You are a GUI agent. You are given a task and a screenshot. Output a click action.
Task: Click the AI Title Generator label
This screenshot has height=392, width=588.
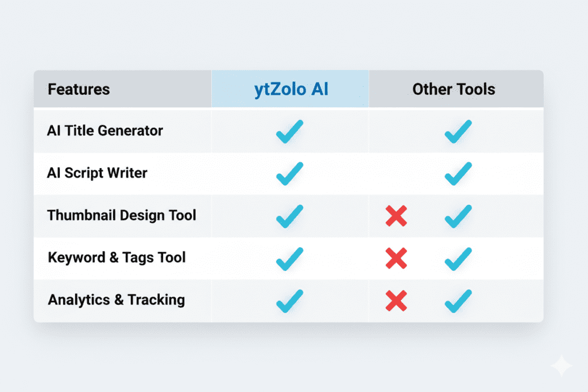(x=105, y=131)
